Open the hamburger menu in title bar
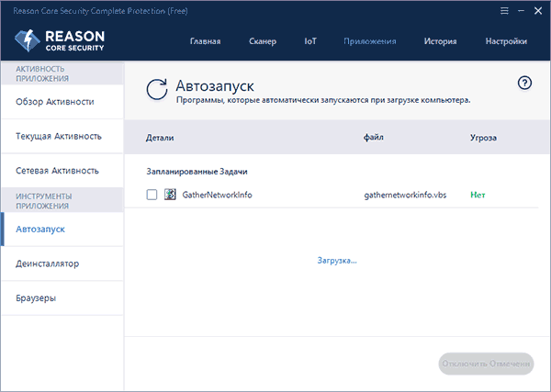The height and width of the screenshot is (392, 551). (x=503, y=9)
